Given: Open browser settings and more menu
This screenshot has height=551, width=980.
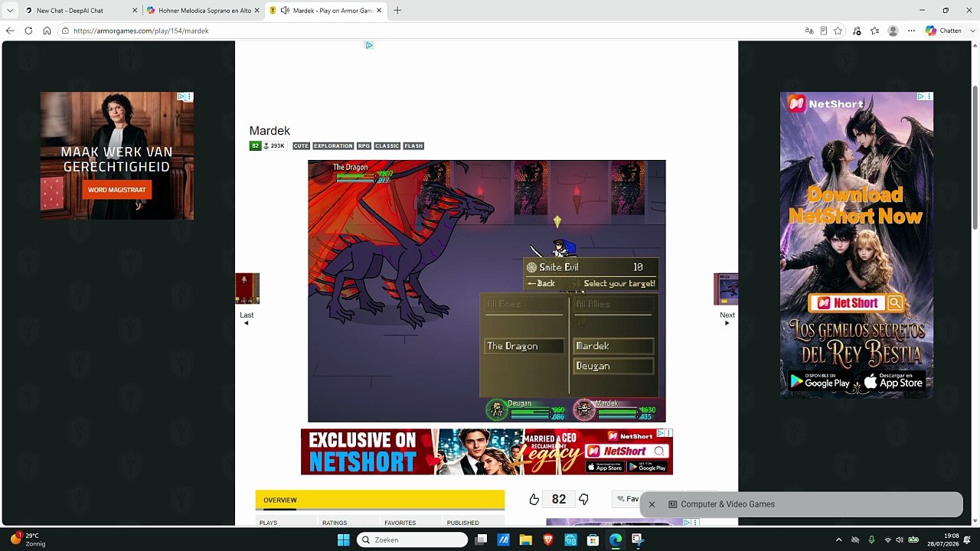Looking at the screenshot, I should pyautogui.click(x=911, y=31).
